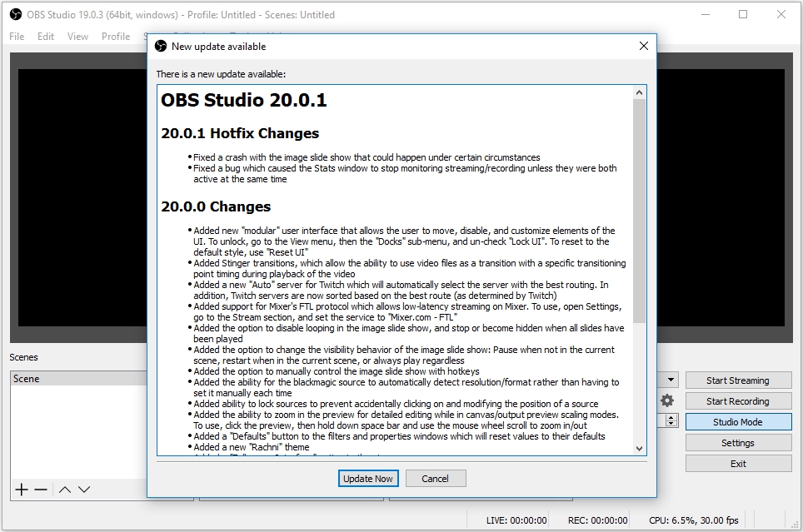Maximize the OBS Studio window
The height and width of the screenshot is (532, 803).
click(743, 14)
